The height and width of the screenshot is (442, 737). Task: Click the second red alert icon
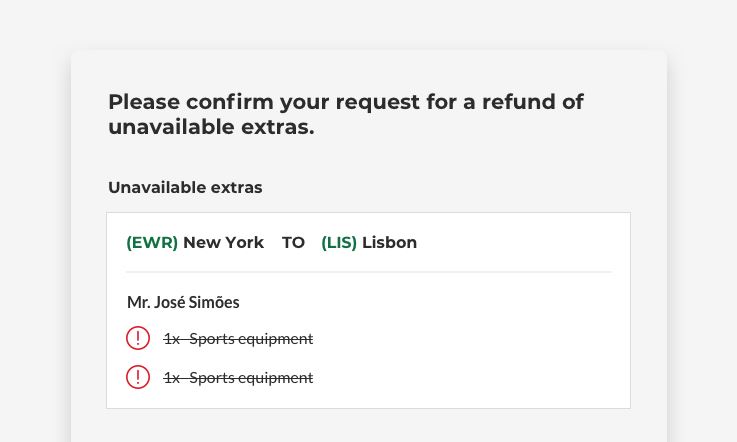(138, 378)
